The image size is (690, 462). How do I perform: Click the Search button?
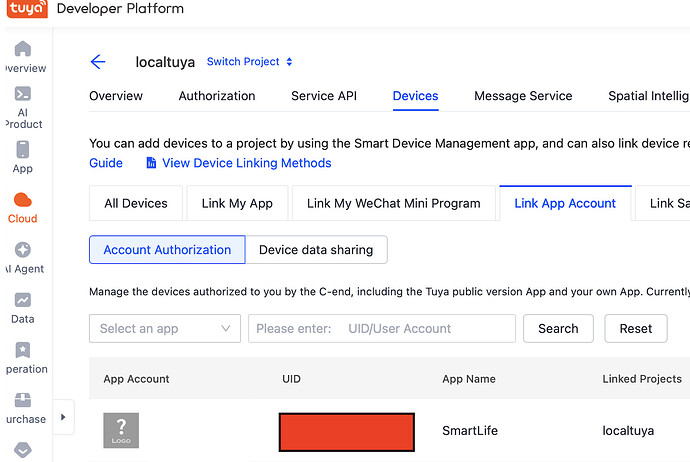tap(558, 328)
